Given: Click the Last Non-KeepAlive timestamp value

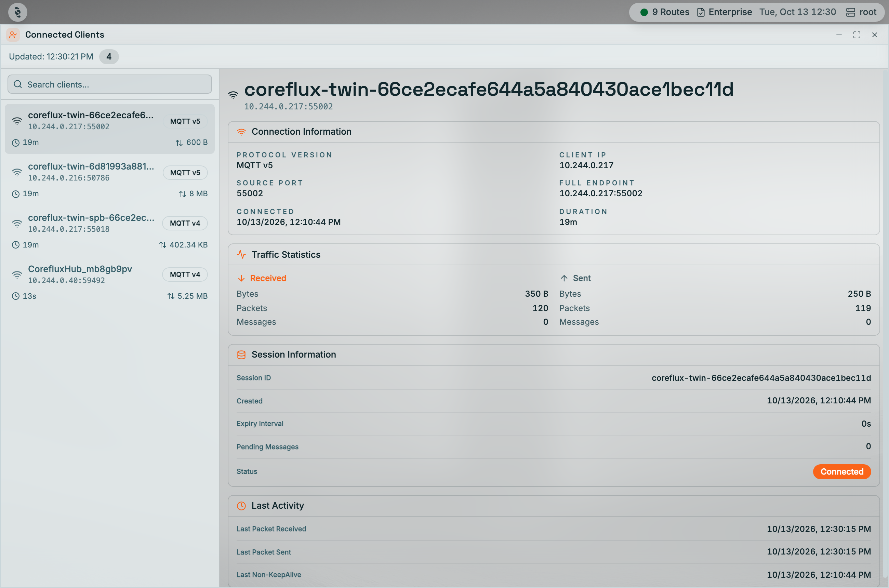Looking at the screenshot, I should 819,575.
